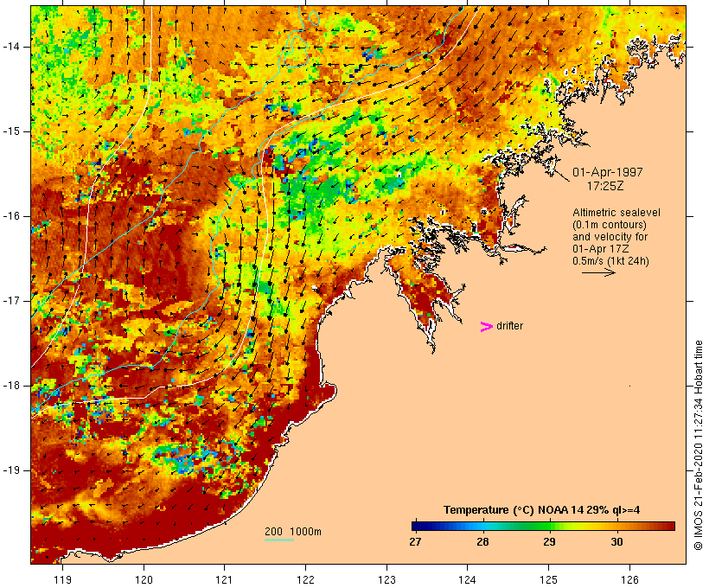Click the longitude axis label '120'

point(144,579)
